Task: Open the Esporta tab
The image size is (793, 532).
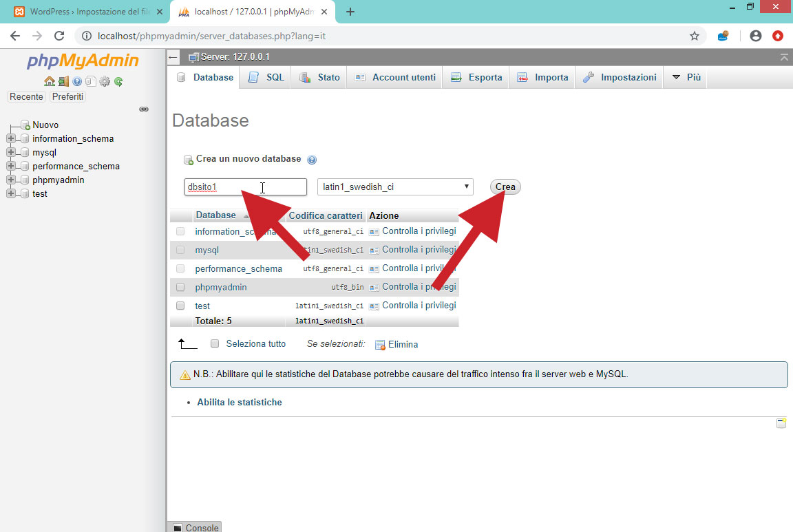Action: pos(476,77)
